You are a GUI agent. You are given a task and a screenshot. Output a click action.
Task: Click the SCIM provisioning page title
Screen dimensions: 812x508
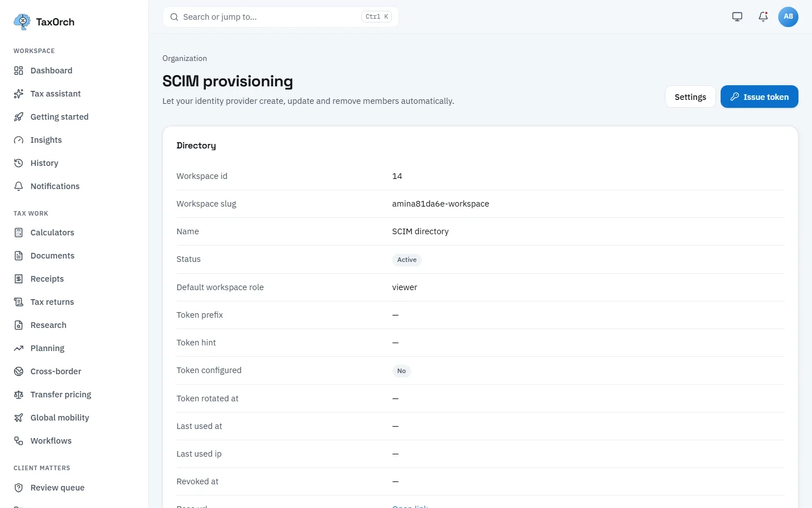[228, 81]
